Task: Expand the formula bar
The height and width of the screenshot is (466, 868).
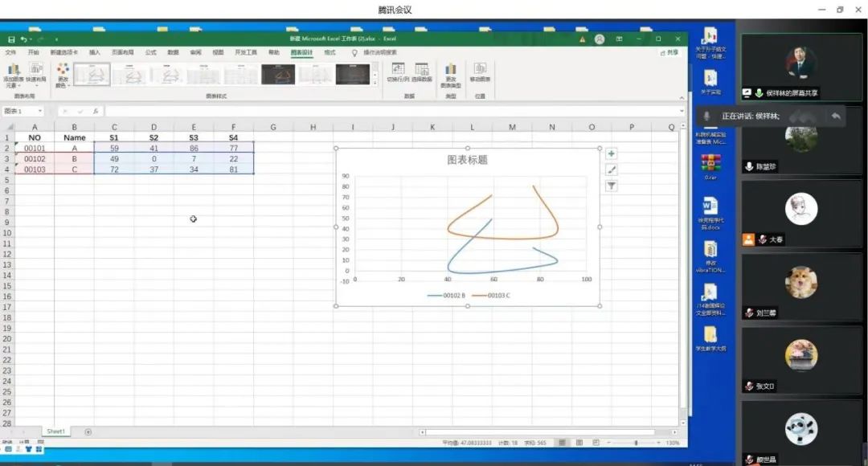Action: point(682,112)
